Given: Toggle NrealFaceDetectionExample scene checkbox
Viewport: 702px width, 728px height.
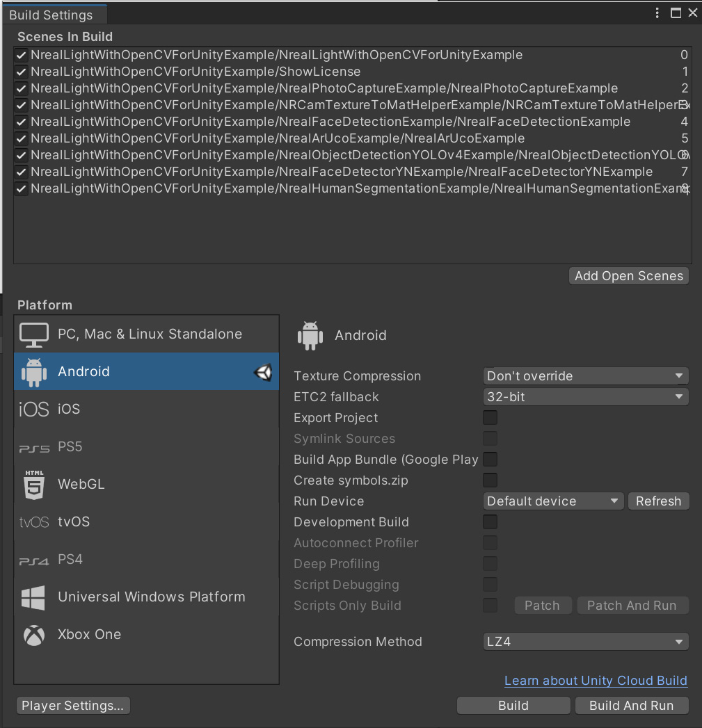Looking at the screenshot, I should [21, 122].
